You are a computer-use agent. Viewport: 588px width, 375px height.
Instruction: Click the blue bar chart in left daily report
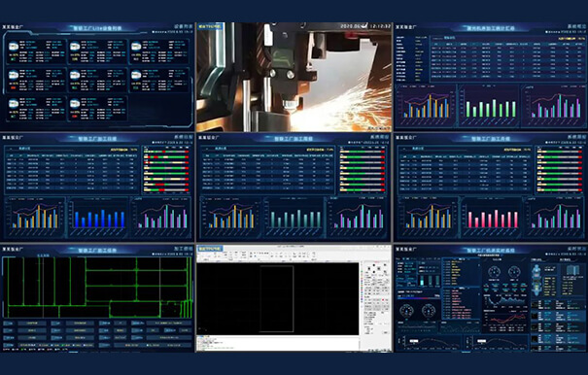click(99, 219)
